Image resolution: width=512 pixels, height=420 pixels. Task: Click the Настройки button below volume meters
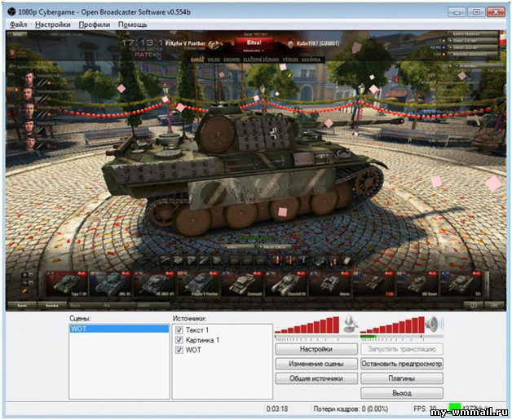tap(316, 349)
